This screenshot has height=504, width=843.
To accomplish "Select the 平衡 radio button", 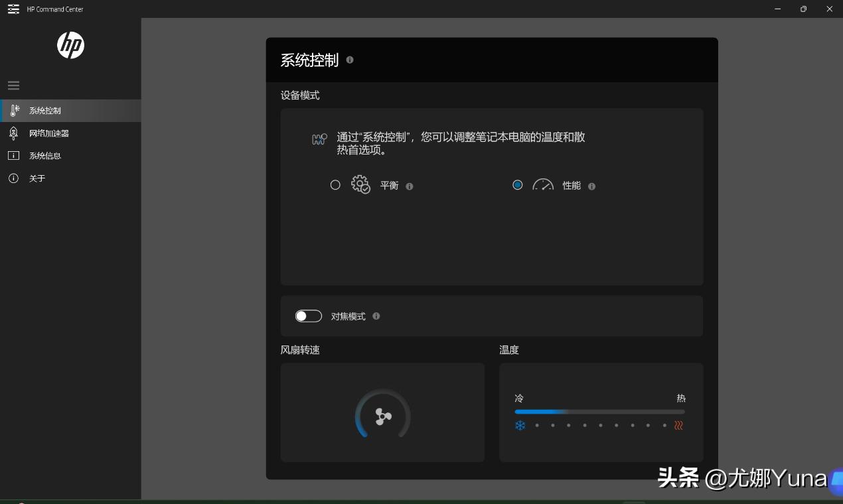I will 335,185.
